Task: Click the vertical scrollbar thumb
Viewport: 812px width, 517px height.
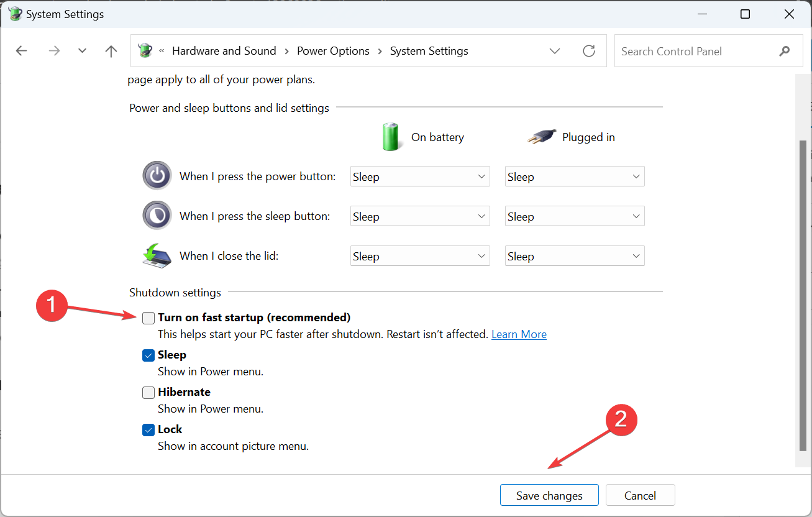Action: coord(803,295)
